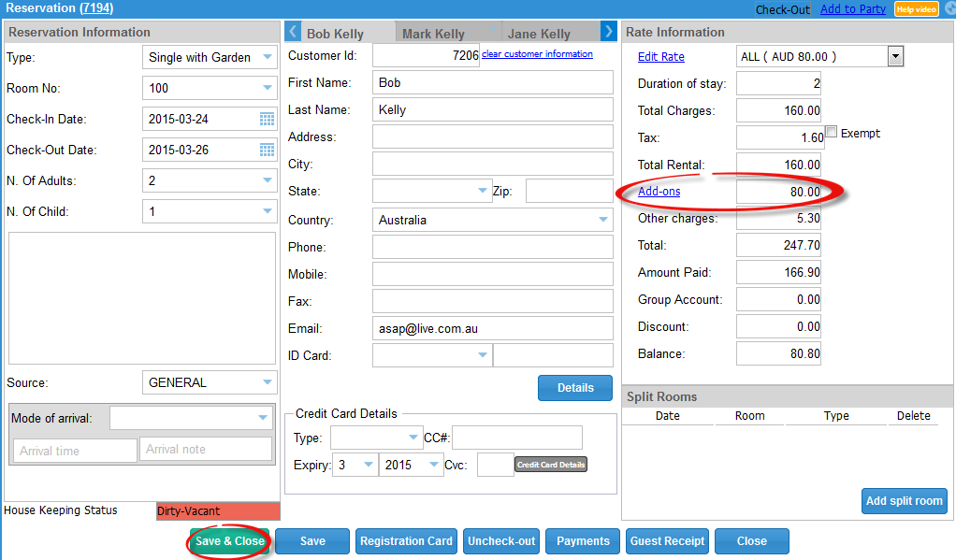956x560 pixels.
Task: Open the Source dropdown set to GENERAL
Action: click(268, 382)
